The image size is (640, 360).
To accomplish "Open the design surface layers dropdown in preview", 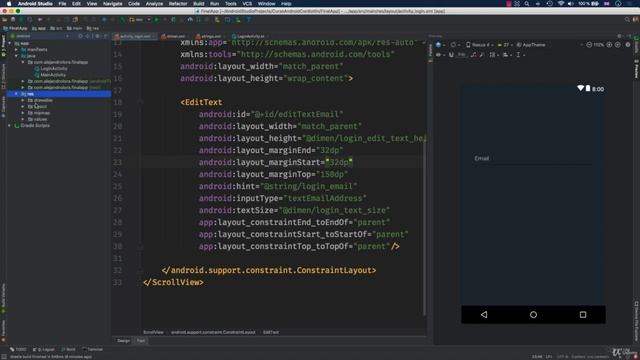I will click(441, 45).
